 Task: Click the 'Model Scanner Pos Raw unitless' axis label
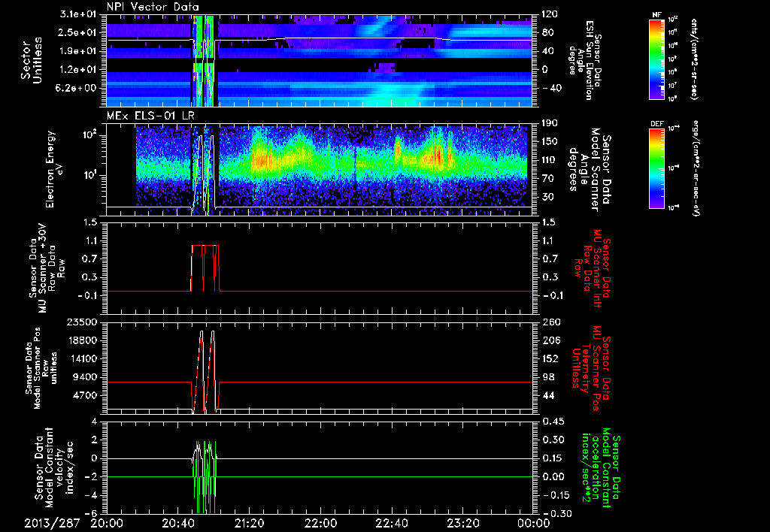41,368
